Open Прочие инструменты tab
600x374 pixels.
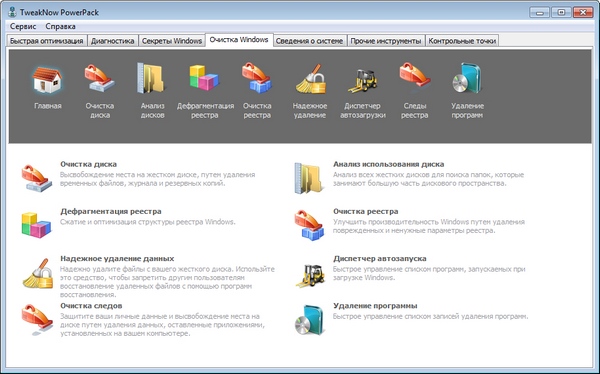tap(386, 41)
